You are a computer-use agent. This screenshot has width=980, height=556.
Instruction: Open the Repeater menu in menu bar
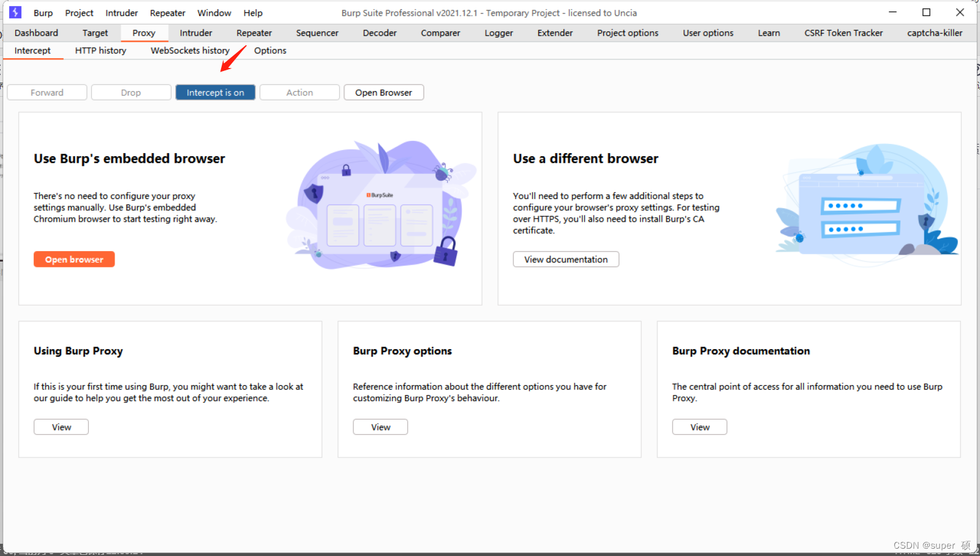(x=167, y=13)
